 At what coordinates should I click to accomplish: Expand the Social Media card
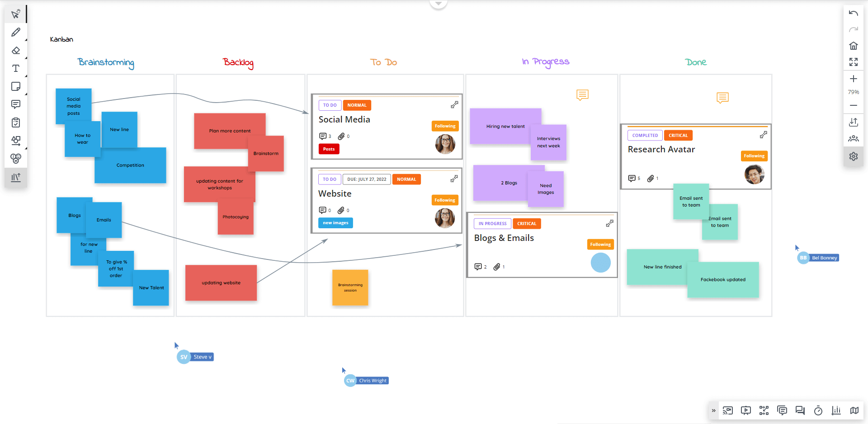454,105
